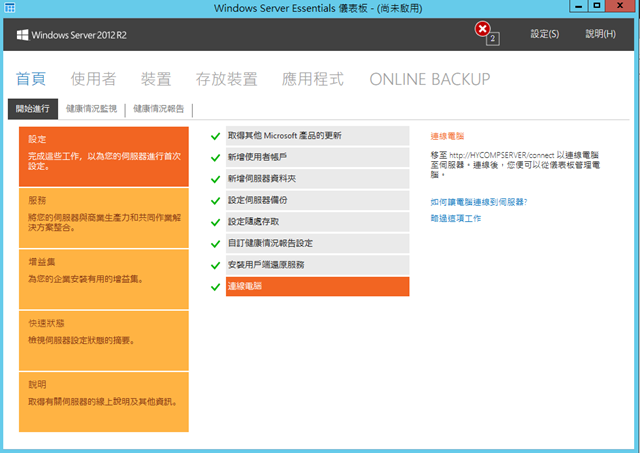Select task 設定伺服器備份
Image resolution: width=640 pixels, height=453 pixels.
tap(318, 200)
